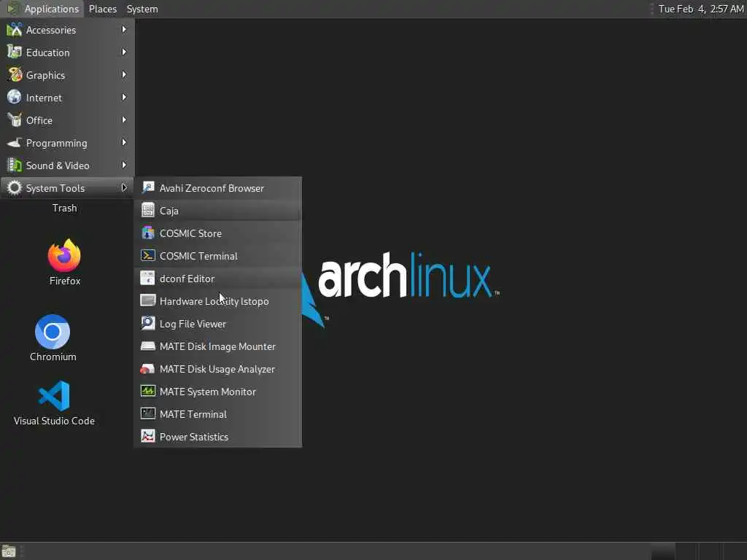Select the "Log File Viewer" text entry
The width and height of the screenshot is (747, 560).
[x=193, y=324]
